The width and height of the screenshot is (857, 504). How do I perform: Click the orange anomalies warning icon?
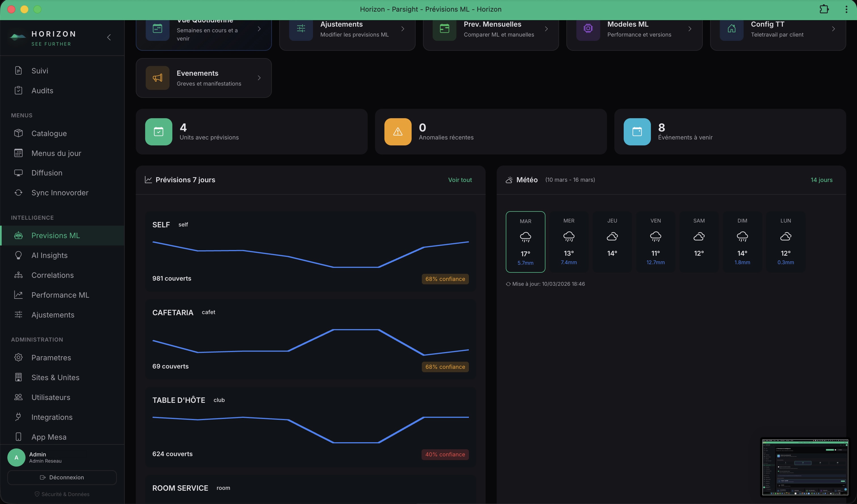click(397, 132)
